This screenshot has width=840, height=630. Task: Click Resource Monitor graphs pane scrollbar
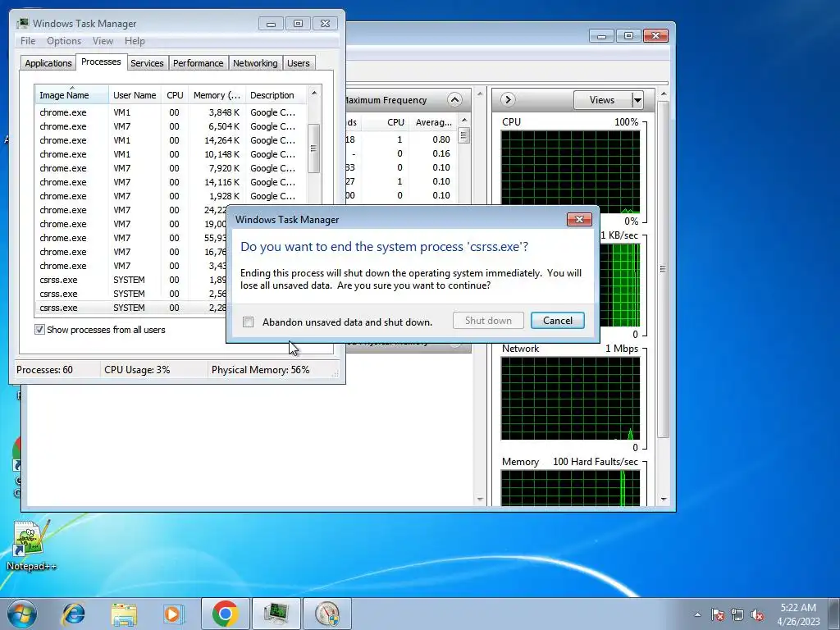[663, 268]
